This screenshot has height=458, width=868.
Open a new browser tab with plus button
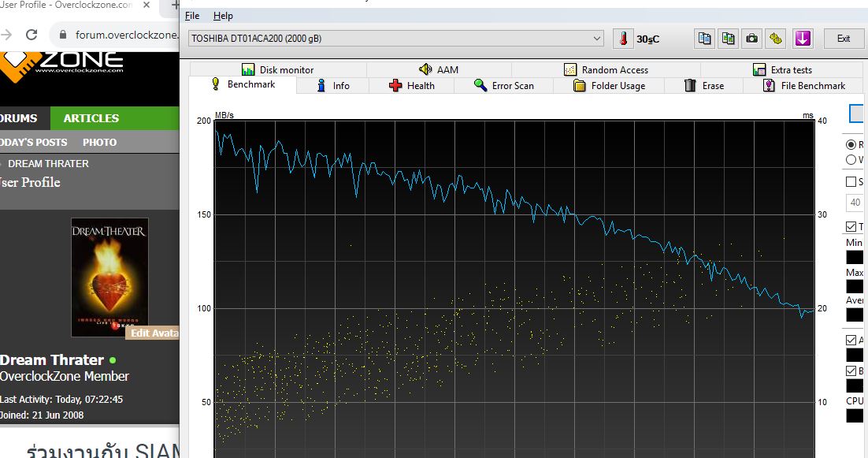point(175,6)
